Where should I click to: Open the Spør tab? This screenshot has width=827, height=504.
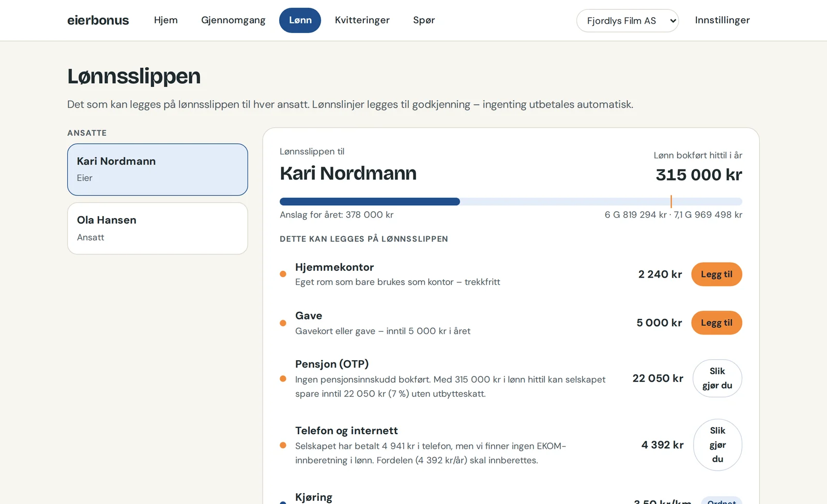tap(424, 20)
